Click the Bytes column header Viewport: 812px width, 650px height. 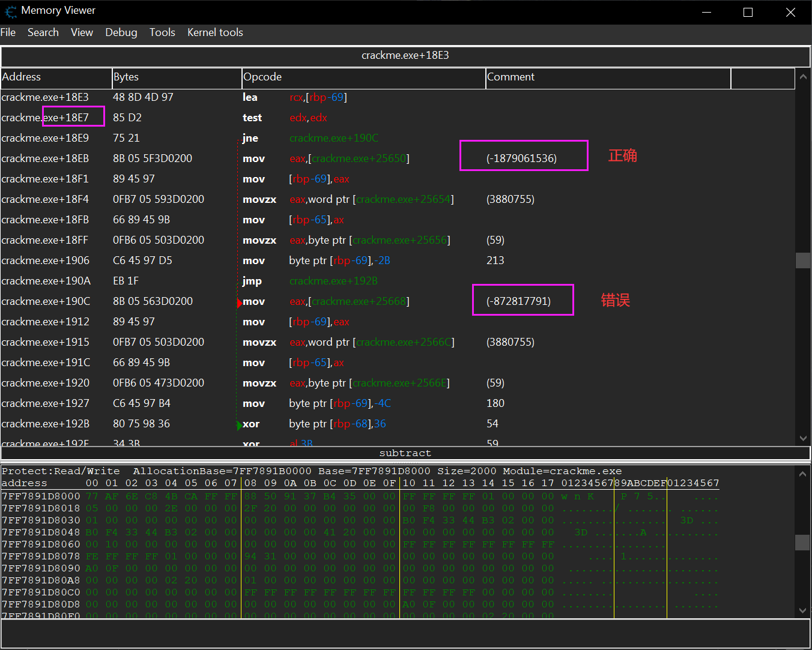click(x=177, y=77)
